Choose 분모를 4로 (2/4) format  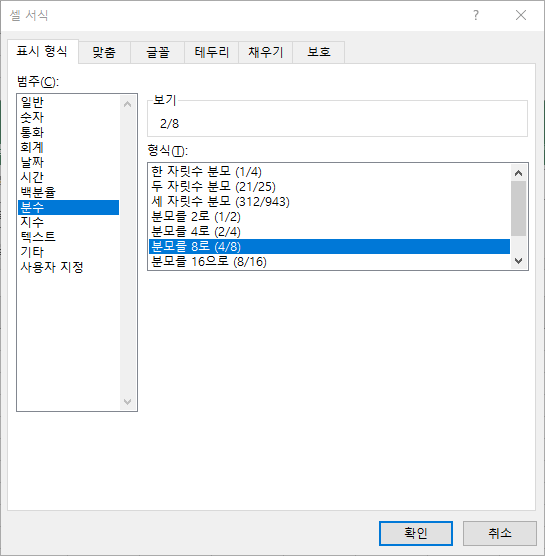click(x=329, y=232)
